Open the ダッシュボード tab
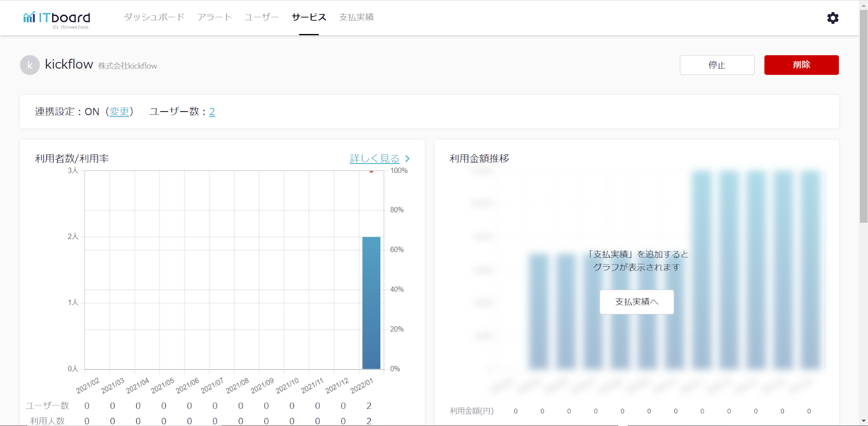Screen dimensions: 868x426 pos(154,17)
